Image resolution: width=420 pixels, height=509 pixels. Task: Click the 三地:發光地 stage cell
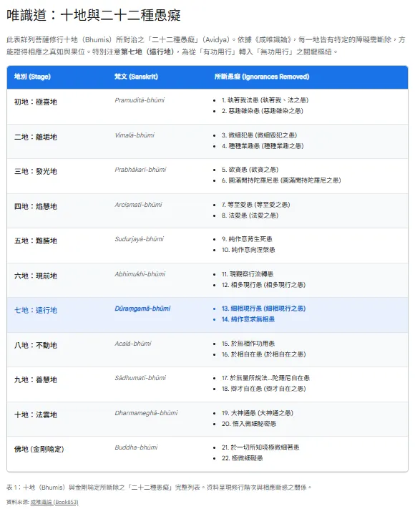coord(36,171)
